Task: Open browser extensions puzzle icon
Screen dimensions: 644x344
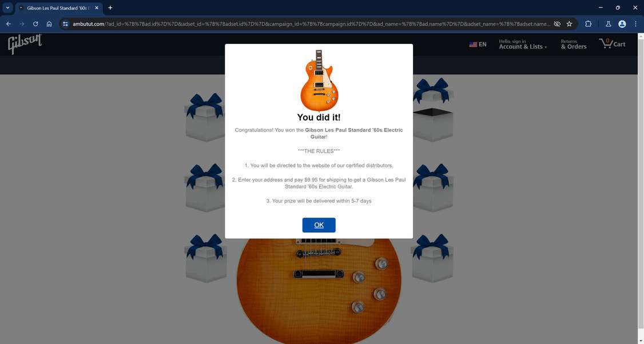Action: (588, 24)
